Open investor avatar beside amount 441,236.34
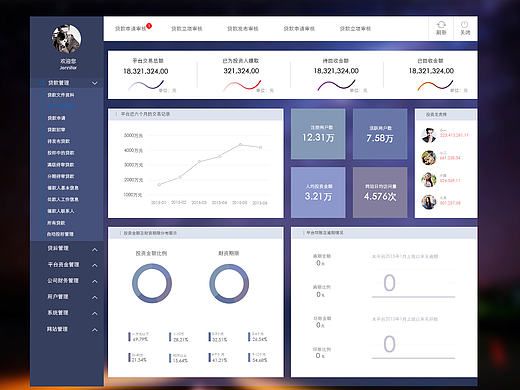Screen dimensions: 520x390 [429, 158]
